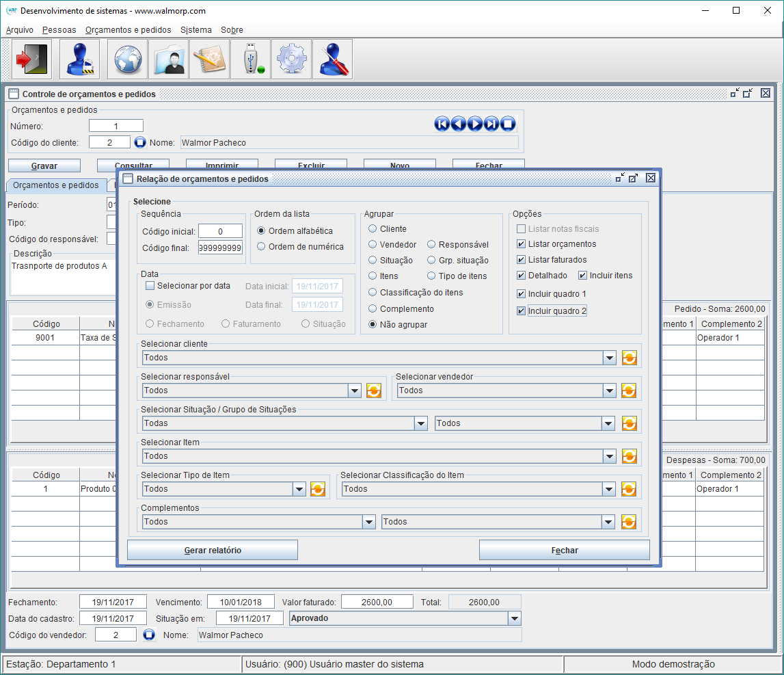Image resolution: width=784 pixels, height=675 pixels.
Task: Enable Selecionar por data checkbox
Action: point(150,286)
